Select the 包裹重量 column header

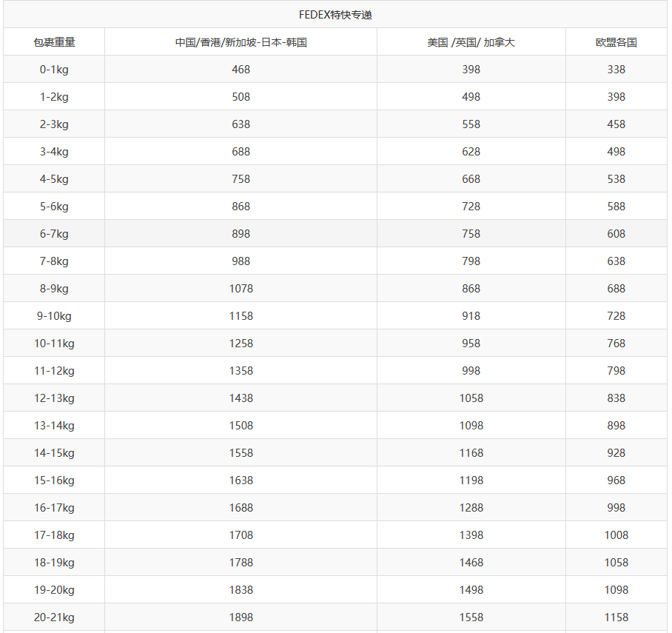[x=54, y=42]
